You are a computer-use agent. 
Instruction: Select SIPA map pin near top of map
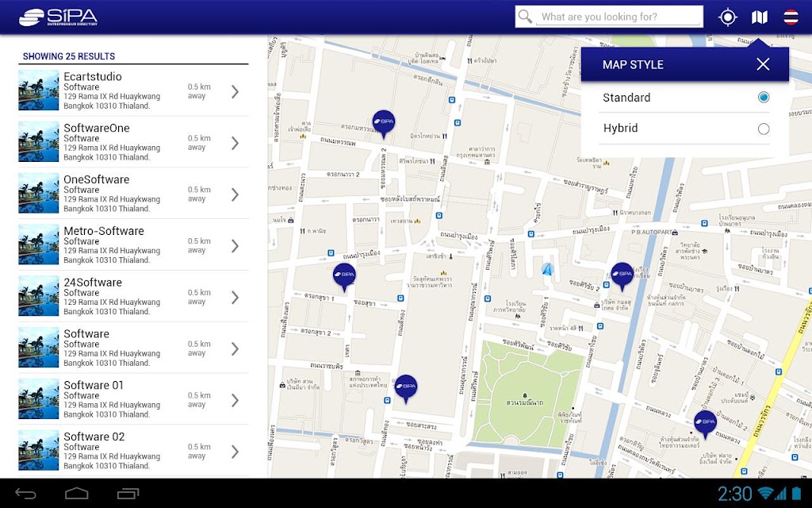(384, 124)
